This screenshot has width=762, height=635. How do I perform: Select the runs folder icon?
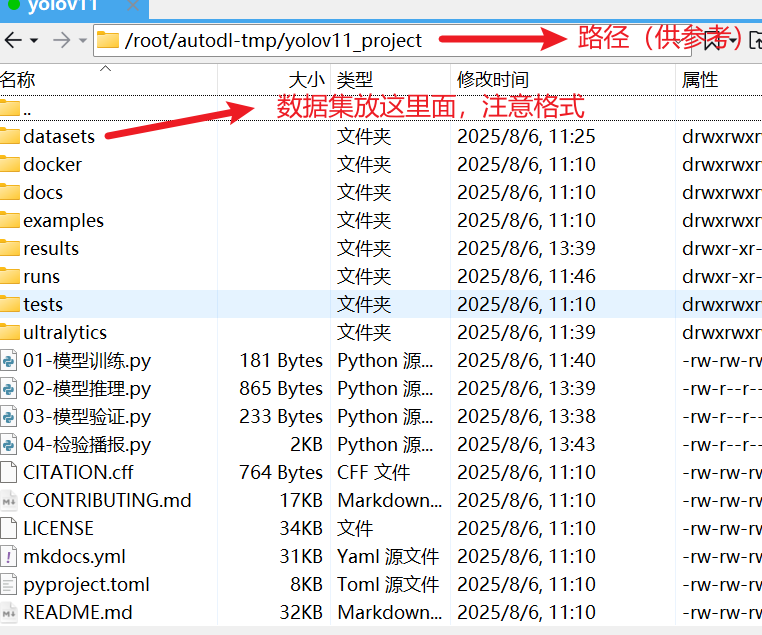[x=10, y=276]
